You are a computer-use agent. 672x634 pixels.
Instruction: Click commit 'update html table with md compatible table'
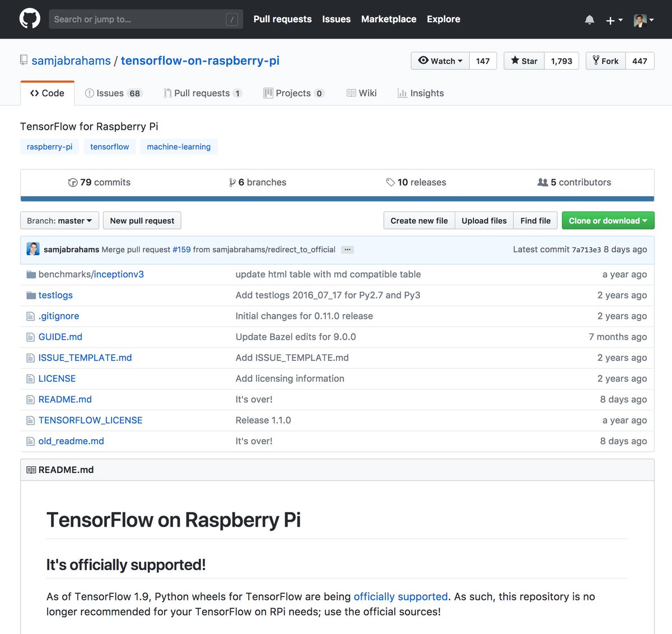[x=328, y=274]
